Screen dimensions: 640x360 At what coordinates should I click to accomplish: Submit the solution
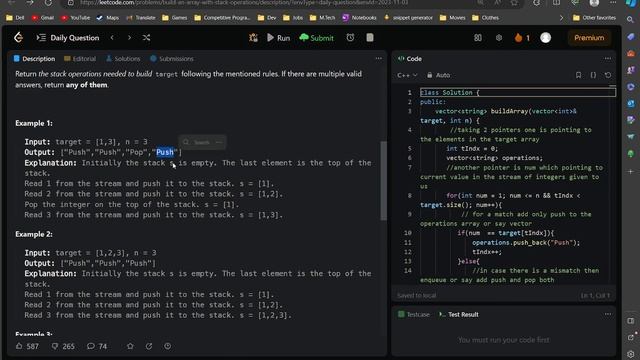[x=316, y=38]
